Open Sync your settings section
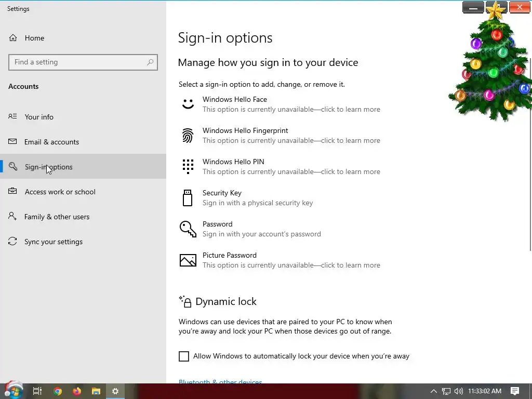532x399 pixels. (83, 242)
